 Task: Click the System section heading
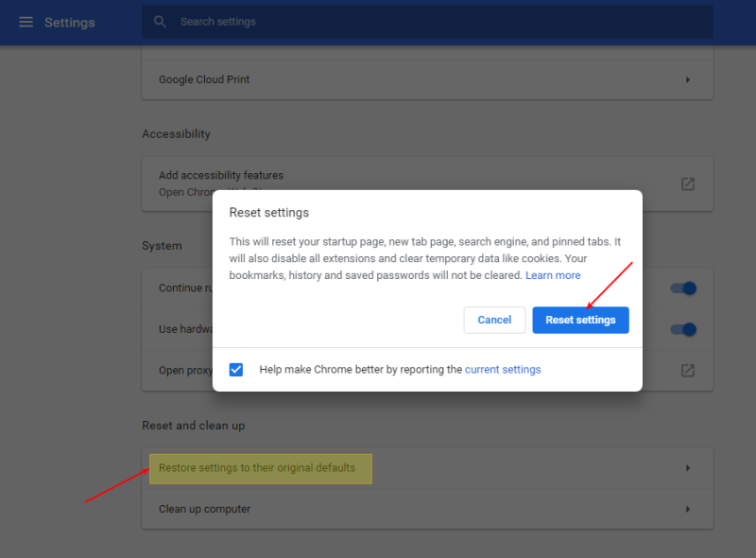point(162,246)
